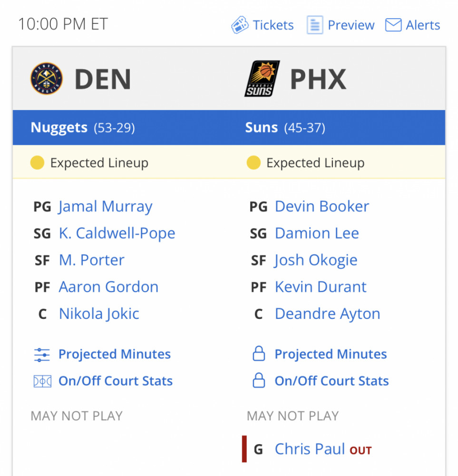The width and height of the screenshot is (458, 476).
Task: Select Nikola Jokic in the lineup
Action: (99, 314)
